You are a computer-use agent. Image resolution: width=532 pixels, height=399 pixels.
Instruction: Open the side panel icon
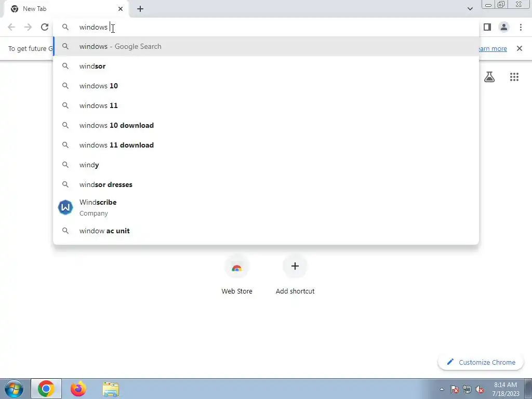(x=487, y=27)
